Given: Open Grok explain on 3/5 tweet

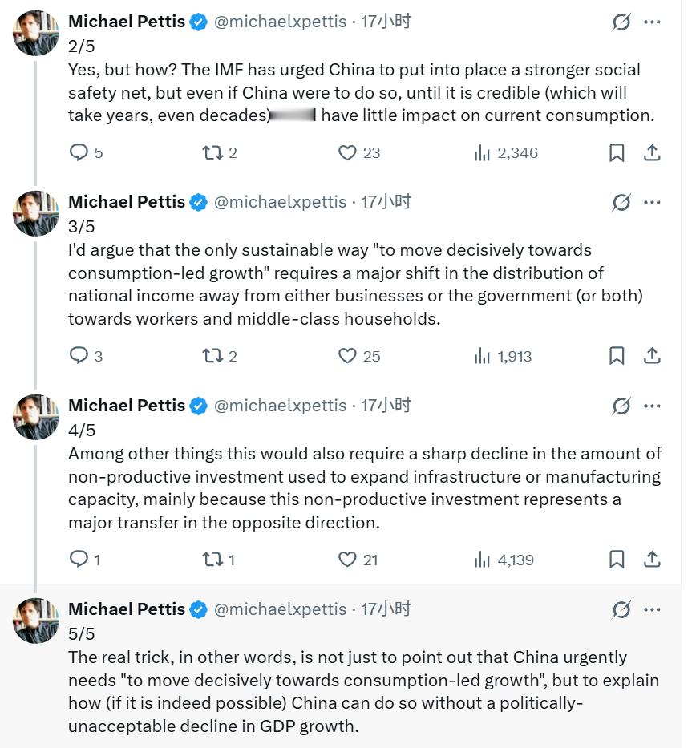Looking at the screenshot, I should coord(621,203).
